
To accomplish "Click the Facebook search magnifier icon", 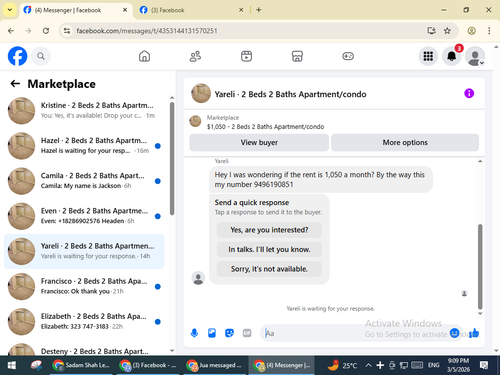I will 41,56.
